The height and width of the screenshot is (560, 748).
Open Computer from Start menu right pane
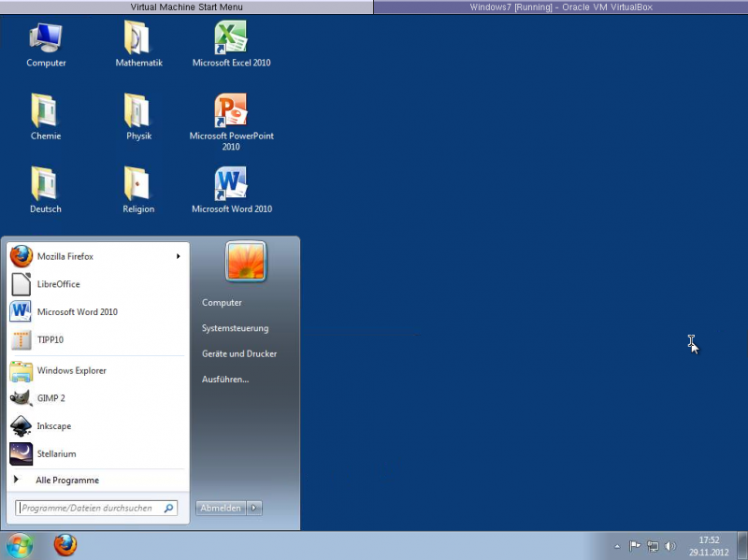pos(222,302)
